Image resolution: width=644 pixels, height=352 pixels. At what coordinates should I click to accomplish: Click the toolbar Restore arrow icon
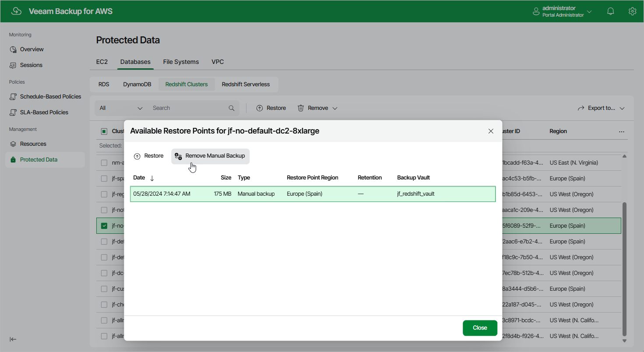coord(260,108)
